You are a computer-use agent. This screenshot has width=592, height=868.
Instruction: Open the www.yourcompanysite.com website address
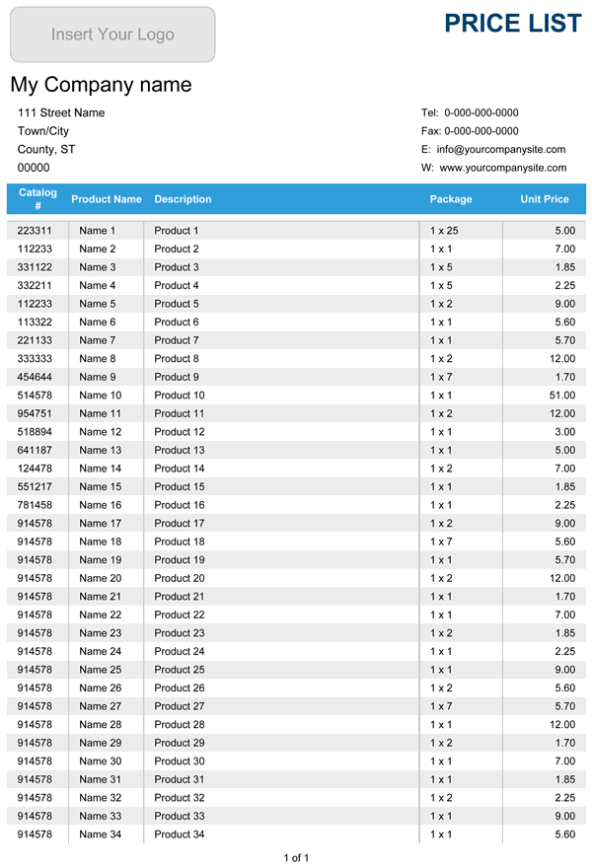tap(503, 168)
